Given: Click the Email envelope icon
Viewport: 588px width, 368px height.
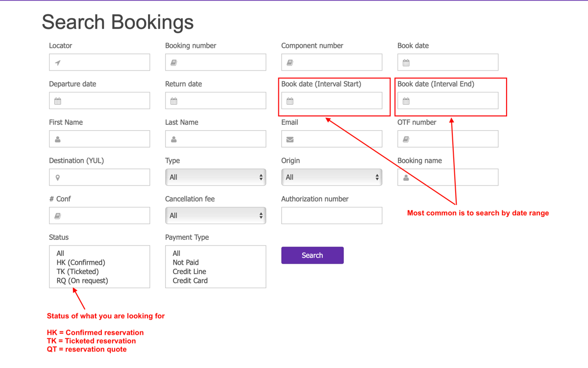Looking at the screenshot, I should [x=290, y=139].
